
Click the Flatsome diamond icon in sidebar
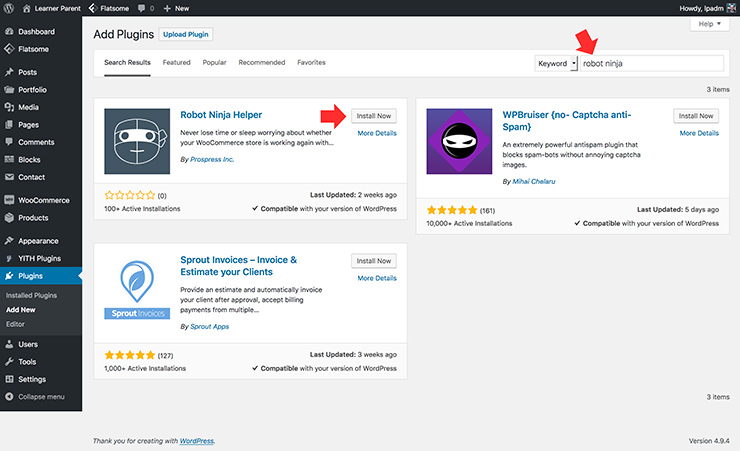click(x=9, y=49)
